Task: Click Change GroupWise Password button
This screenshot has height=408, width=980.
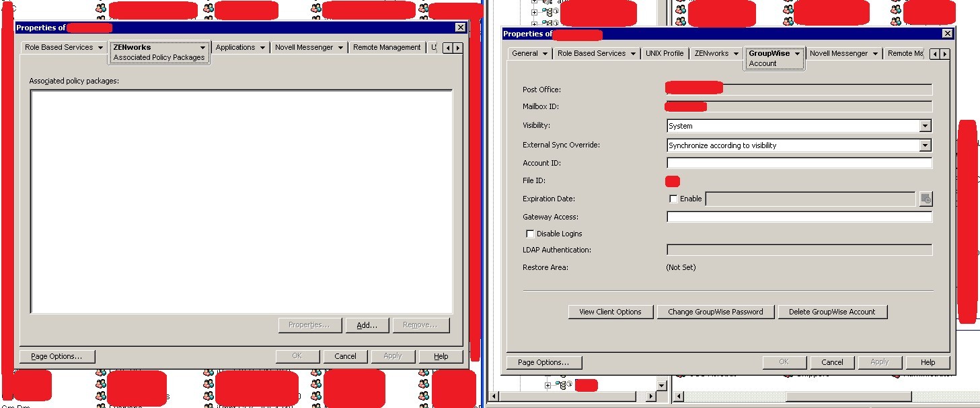Action: [715, 312]
